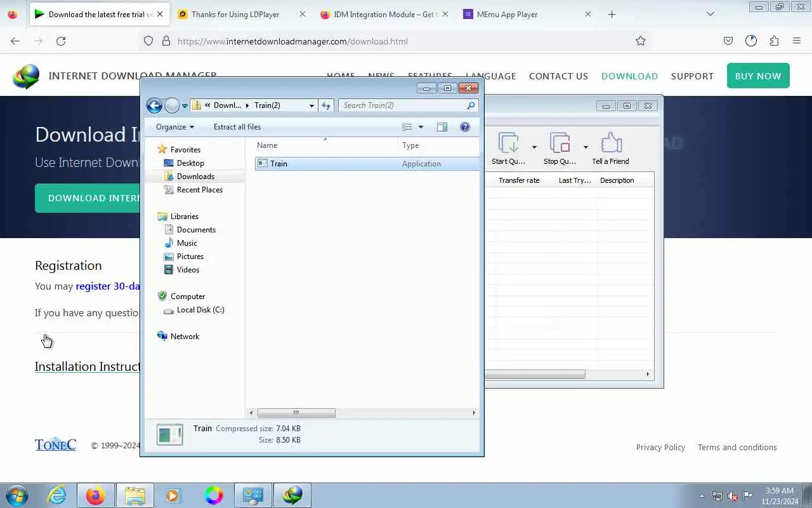812x508 pixels.
Task: Expand the address bar path dropdown
Action: tap(311, 105)
